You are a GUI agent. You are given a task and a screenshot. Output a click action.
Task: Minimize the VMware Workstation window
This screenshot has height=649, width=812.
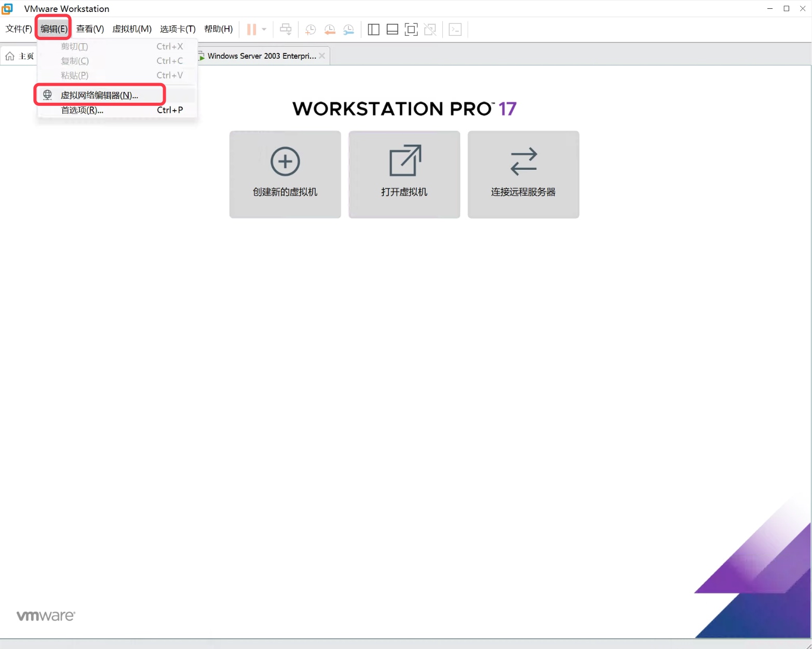[770, 9]
